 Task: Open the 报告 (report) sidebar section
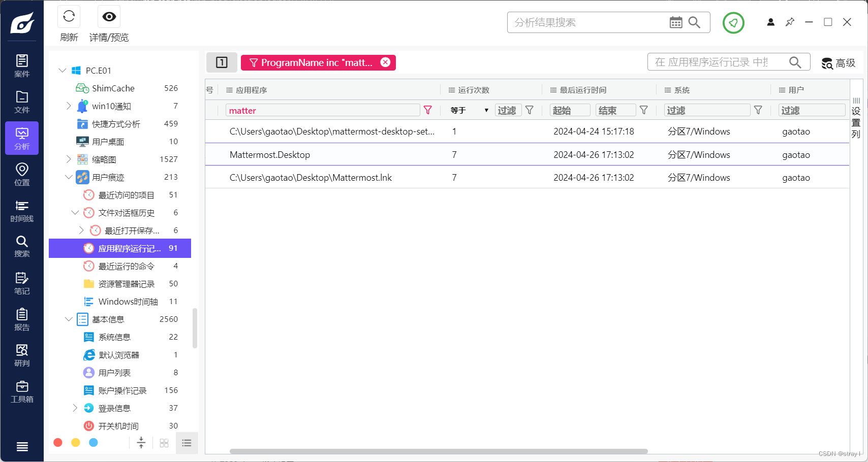pyautogui.click(x=22, y=319)
